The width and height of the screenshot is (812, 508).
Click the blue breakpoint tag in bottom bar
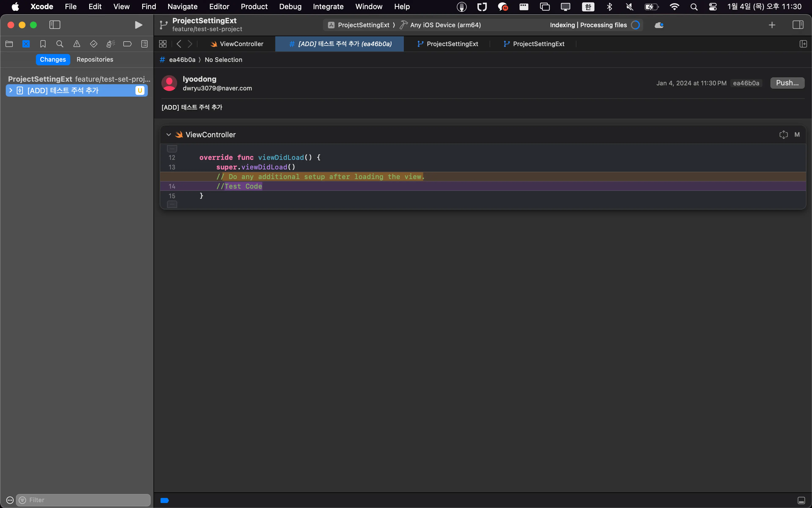click(165, 500)
